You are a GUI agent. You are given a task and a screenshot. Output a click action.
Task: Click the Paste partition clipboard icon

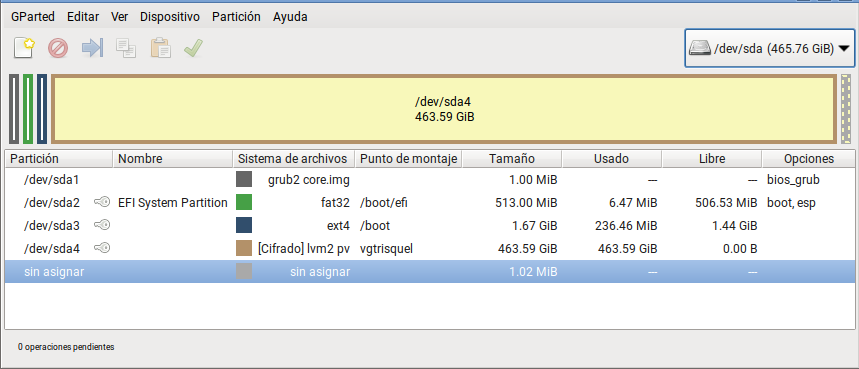pyautogui.click(x=160, y=48)
